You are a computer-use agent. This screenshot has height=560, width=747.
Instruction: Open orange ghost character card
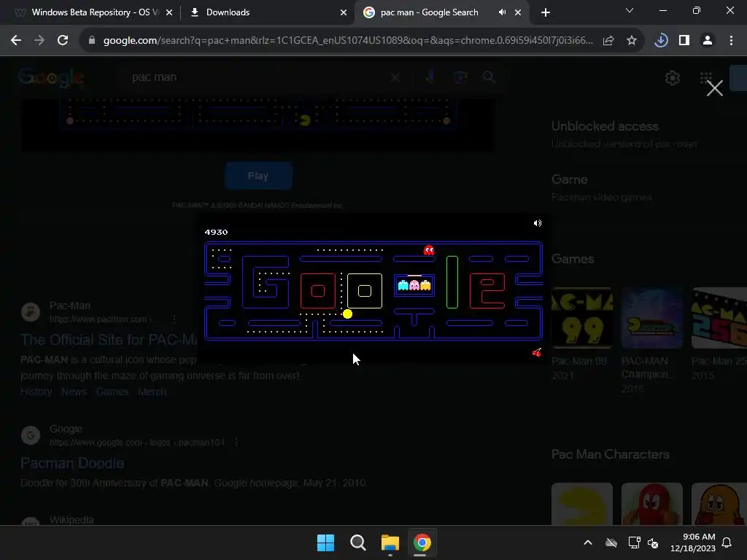(719, 504)
